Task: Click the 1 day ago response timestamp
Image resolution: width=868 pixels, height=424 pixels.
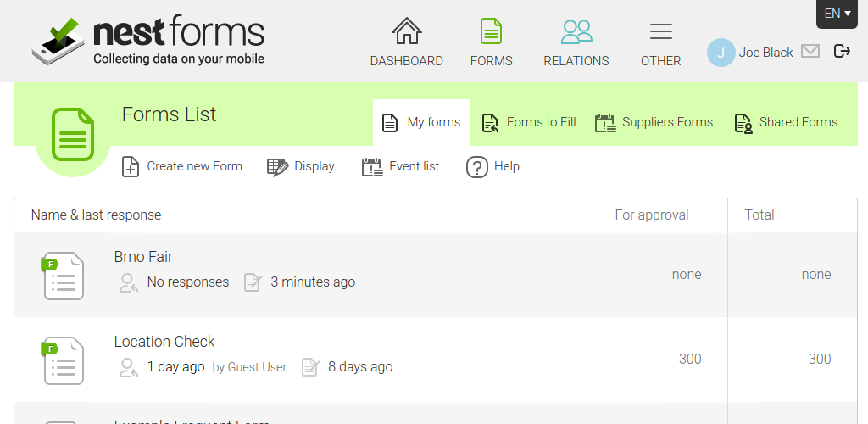Action: coord(175,367)
